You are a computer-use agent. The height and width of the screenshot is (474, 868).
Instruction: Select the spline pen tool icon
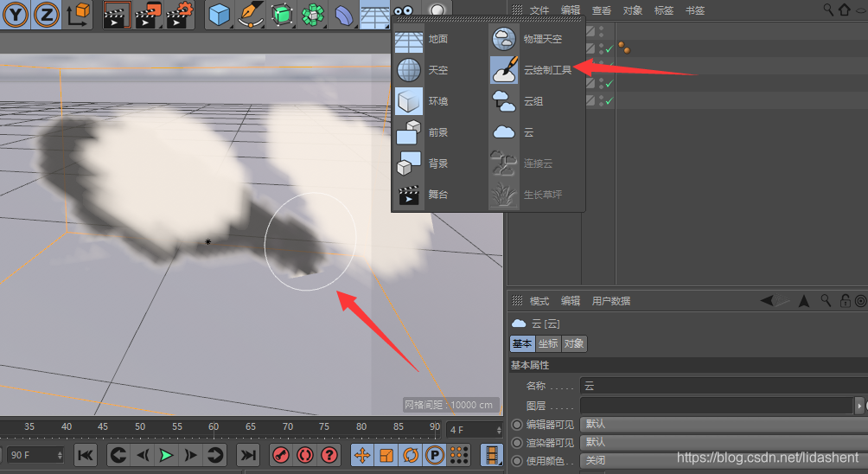250,15
